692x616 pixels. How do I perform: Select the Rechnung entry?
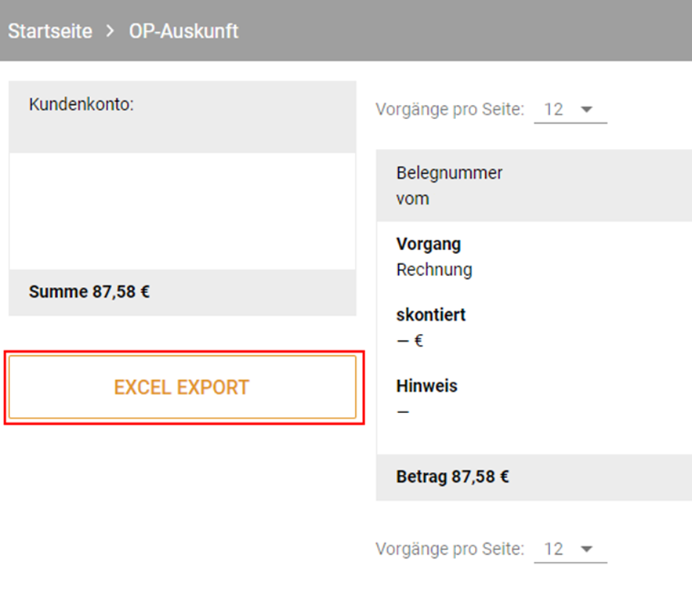pos(434,270)
